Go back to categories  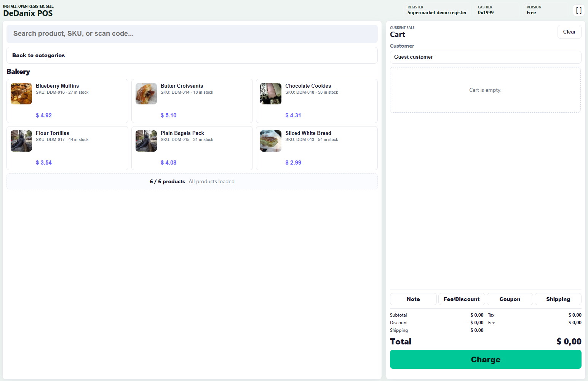[x=192, y=55]
